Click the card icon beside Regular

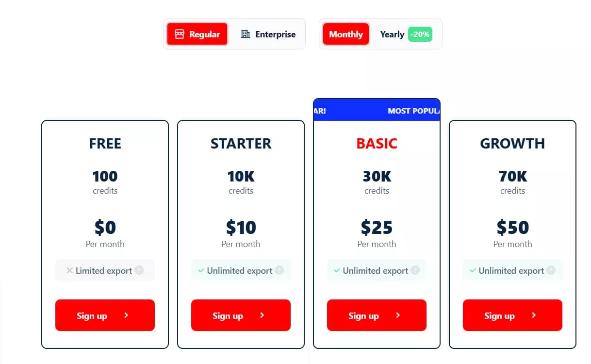(x=179, y=34)
